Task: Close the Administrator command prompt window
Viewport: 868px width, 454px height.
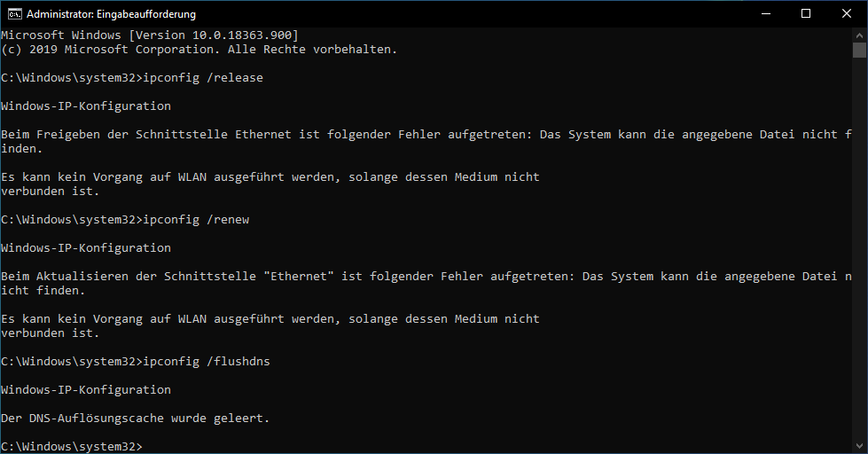Action: click(x=847, y=14)
